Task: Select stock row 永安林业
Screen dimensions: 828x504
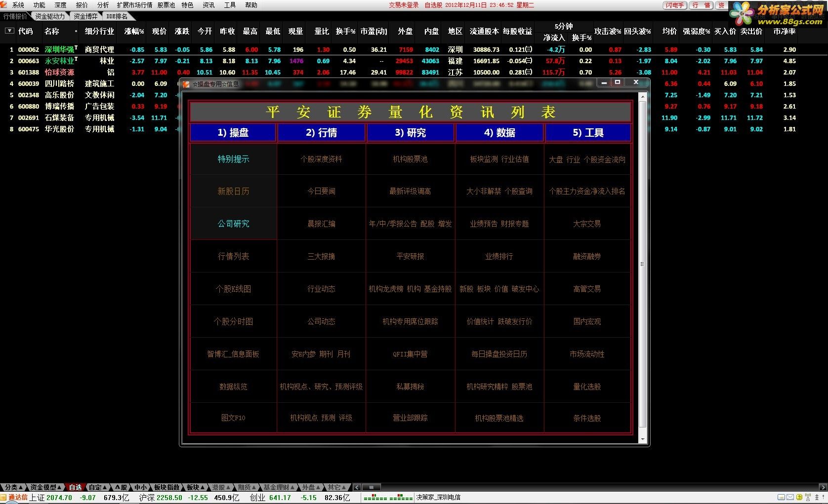Action: tap(414, 61)
